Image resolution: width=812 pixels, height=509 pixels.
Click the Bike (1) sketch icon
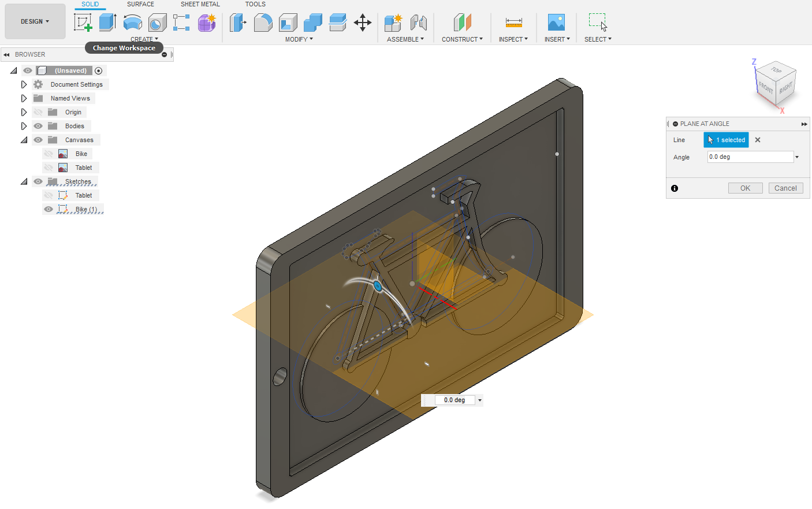pyautogui.click(x=63, y=209)
